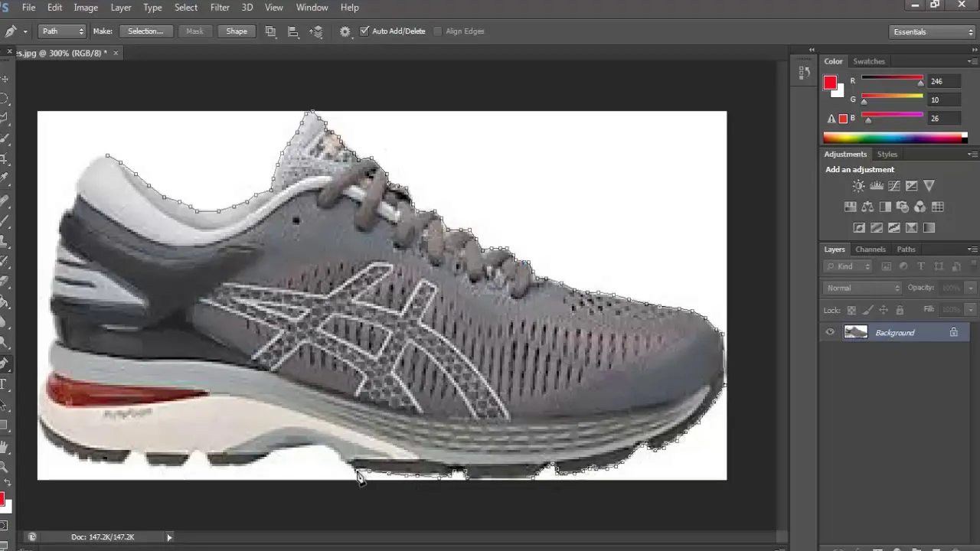
Task: Toggle type layer filter
Action: 921,266
